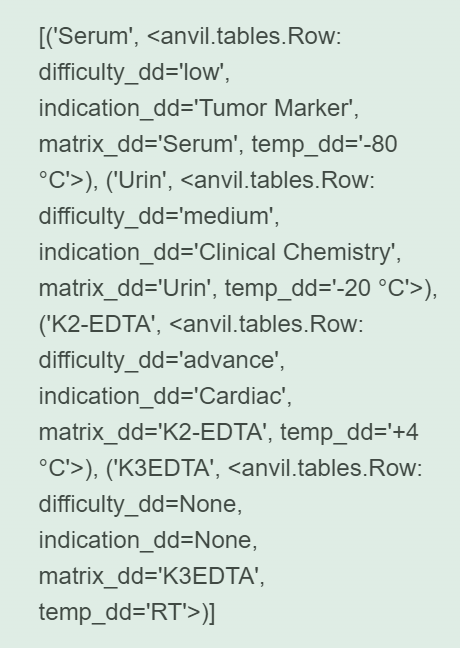The image size is (460, 648).
Task: Click the temp_dd='+4 value text
Action: tap(349, 433)
